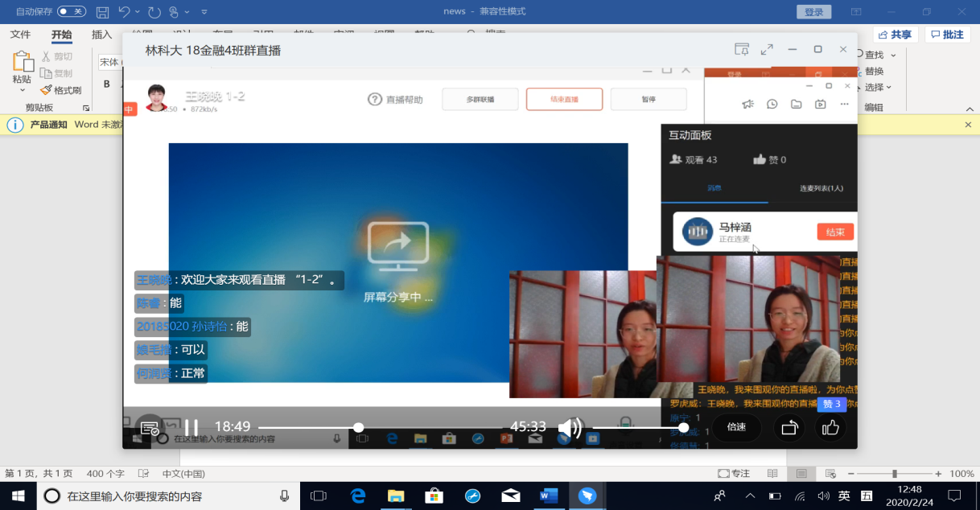Switch to the Messages tab in the interaction panel
This screenshot has height=510, width=980.
coord(714,187)
